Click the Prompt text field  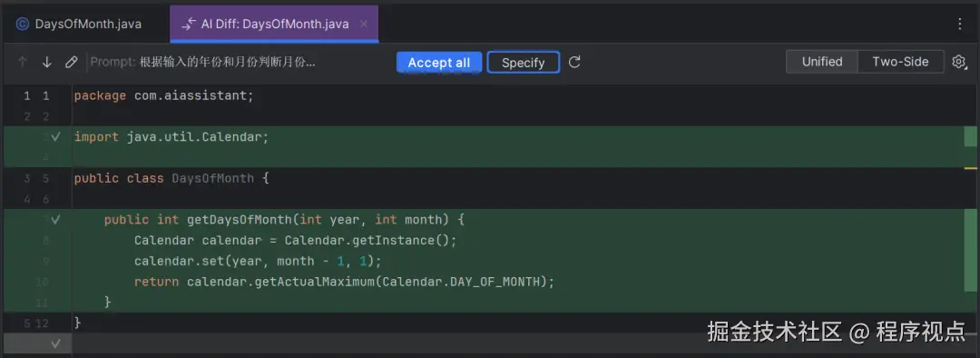click(203, 62)
